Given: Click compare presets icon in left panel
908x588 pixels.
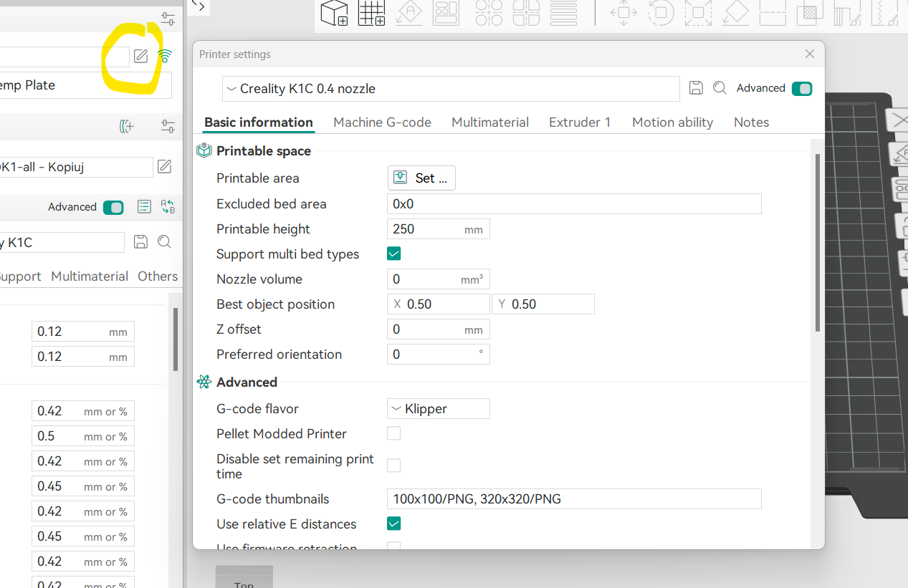Looking at the screenshot, I should (x=168, y=207).
